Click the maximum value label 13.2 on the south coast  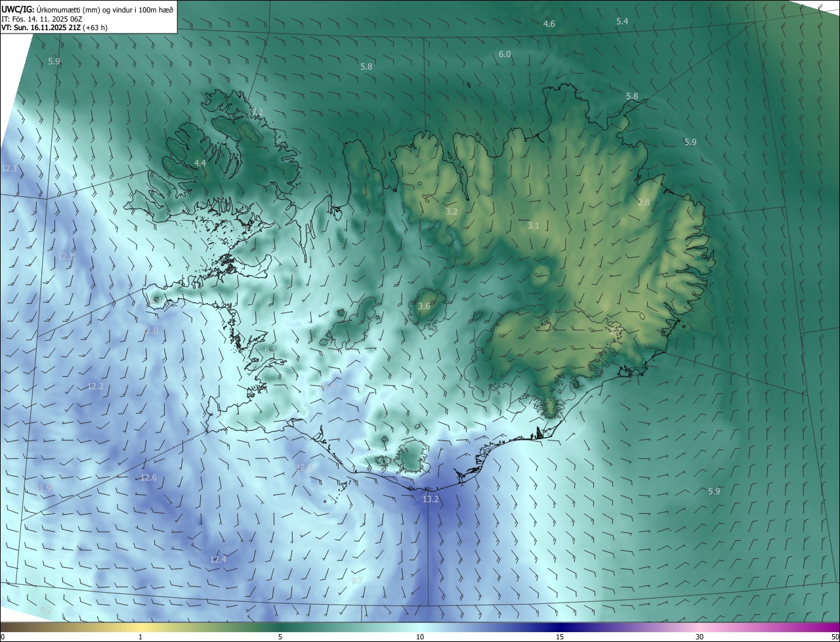click(430, 500)
